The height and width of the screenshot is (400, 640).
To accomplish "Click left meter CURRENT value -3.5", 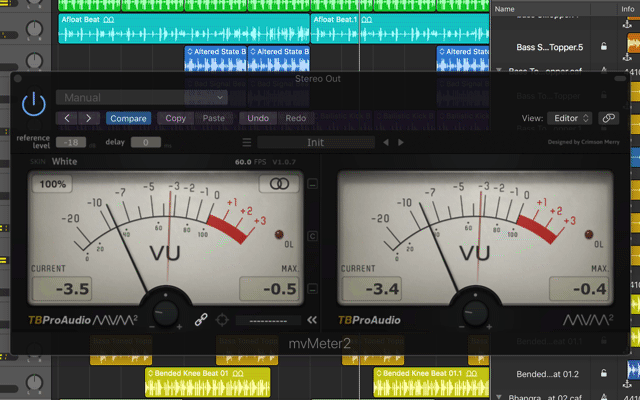I will tap(62, 289).
